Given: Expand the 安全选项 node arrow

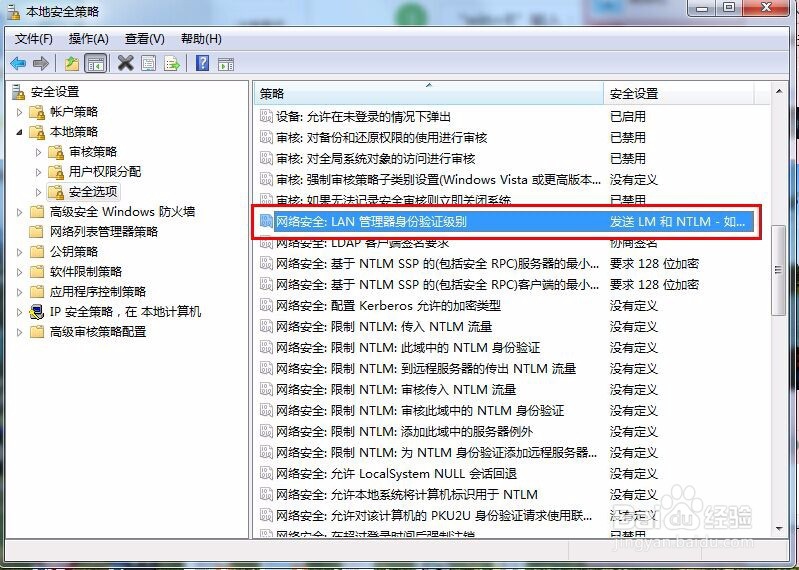Looking at the screenshot, I should [x=38, y=192].
